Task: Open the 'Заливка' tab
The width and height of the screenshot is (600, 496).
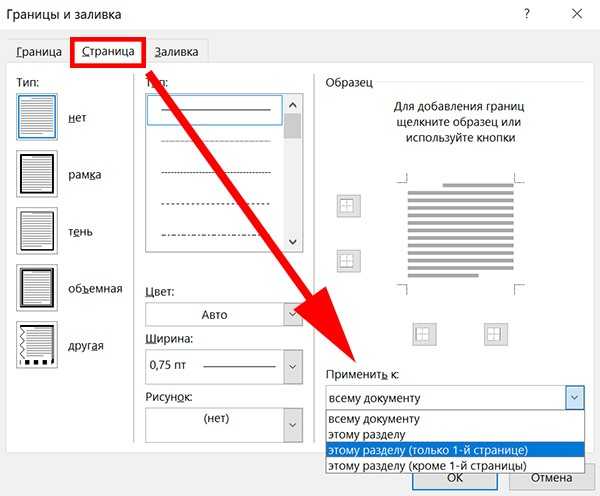Action: (176, 52)
